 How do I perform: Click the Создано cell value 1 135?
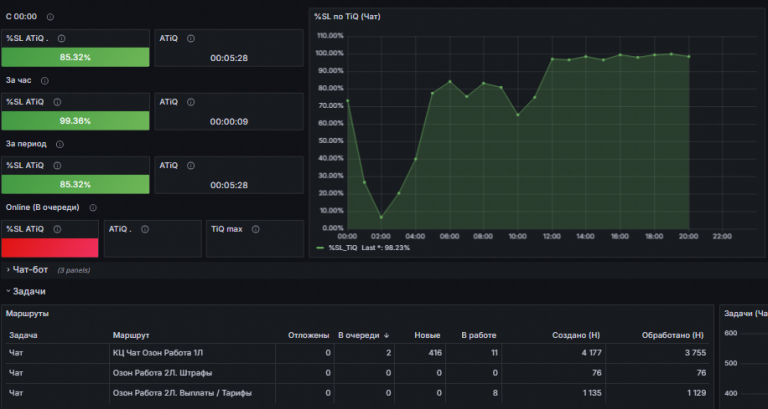(x=592, y=393)
